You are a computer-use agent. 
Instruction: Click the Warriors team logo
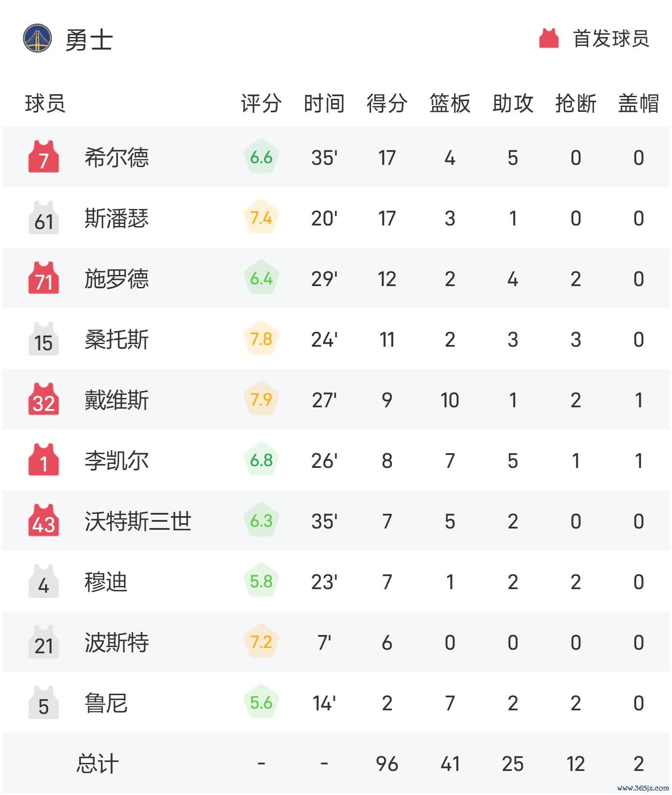pyautogui.click(x=37, y=38)
